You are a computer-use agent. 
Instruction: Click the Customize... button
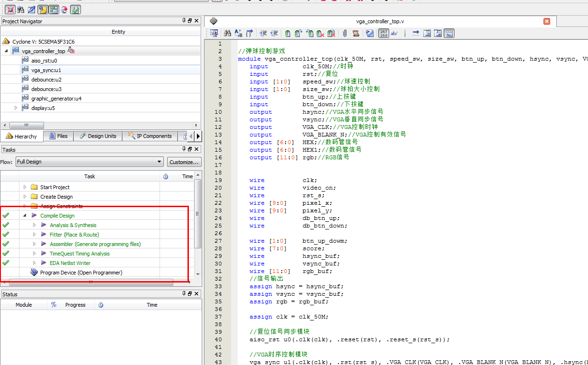click(184, 162)
